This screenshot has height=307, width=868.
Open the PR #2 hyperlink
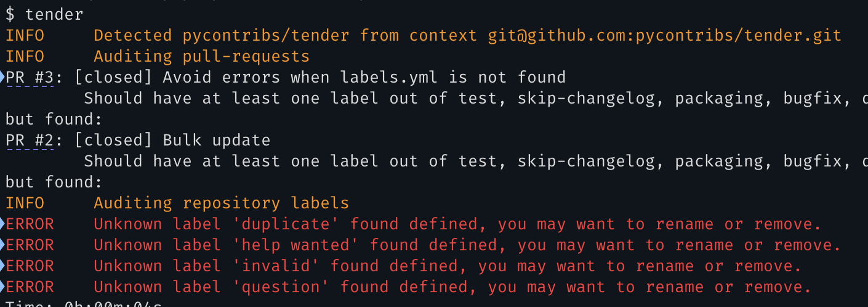pos(30,141)
